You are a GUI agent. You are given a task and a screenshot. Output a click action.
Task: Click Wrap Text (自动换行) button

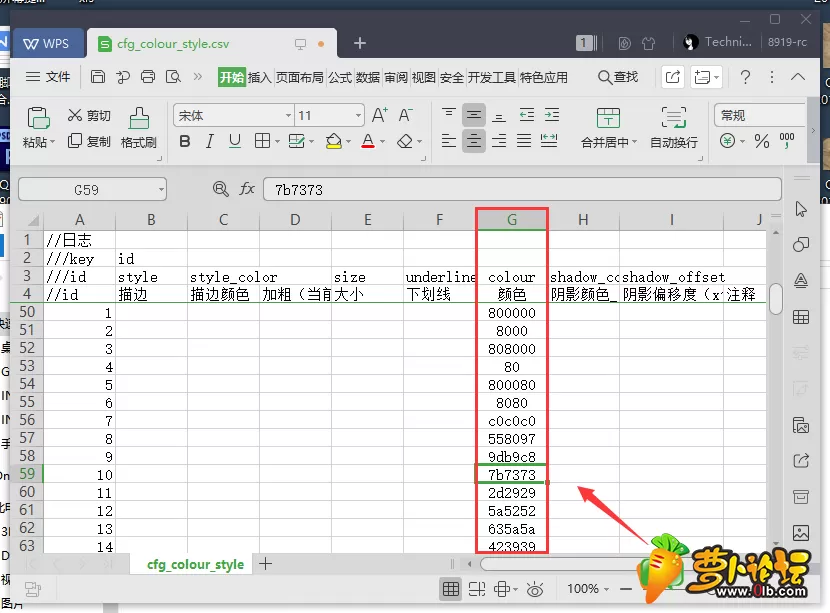pyautogui.click(x=673, y=128)
